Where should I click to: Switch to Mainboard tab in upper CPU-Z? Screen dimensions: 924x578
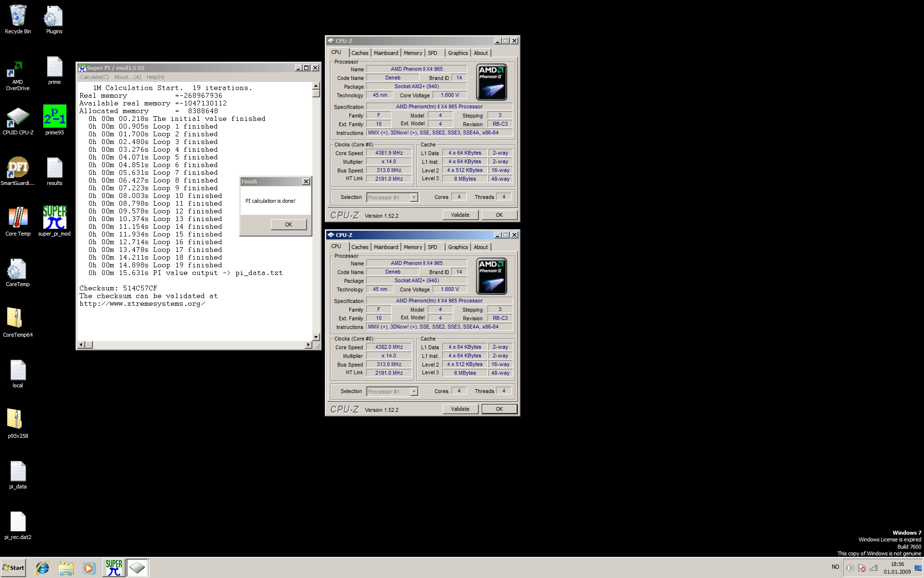tap(386, 53)
